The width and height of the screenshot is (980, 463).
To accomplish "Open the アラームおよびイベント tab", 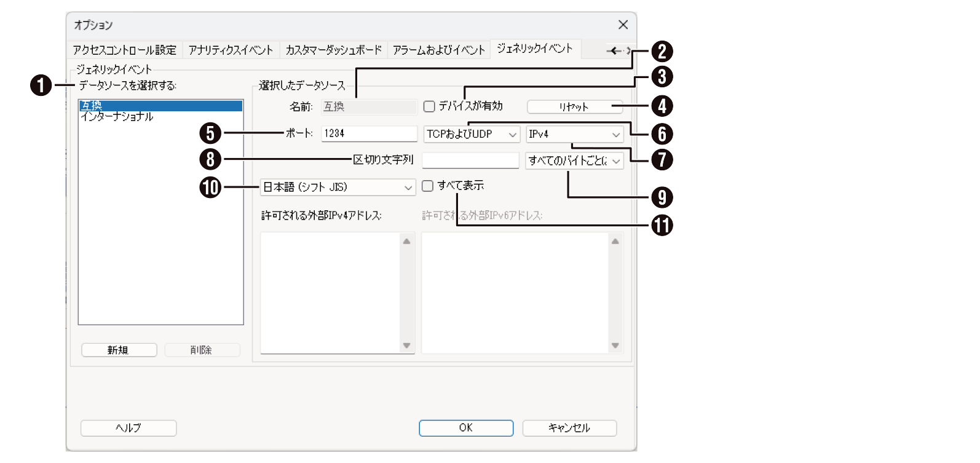I will pos(438,50).
